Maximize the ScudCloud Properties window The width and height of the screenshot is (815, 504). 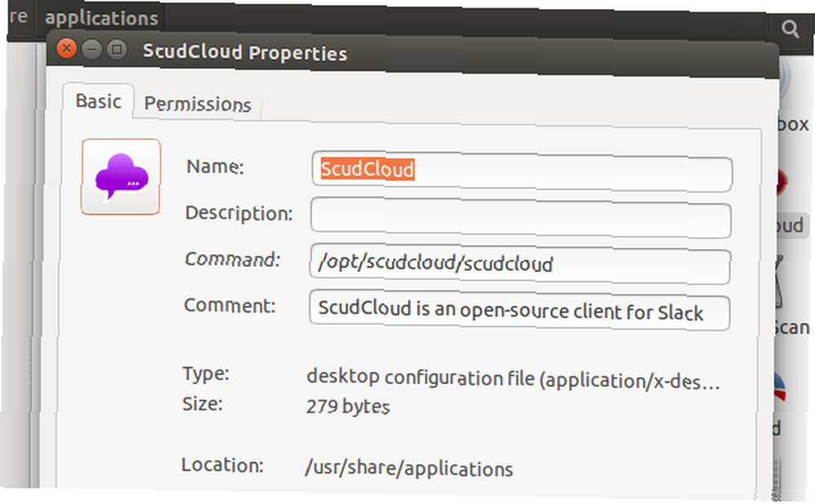pyautogui.click(x=117, y=50)
